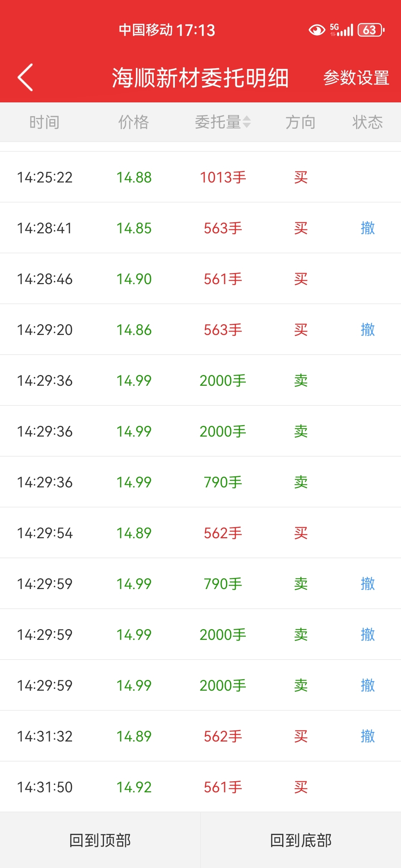Viewport: 401px width, 868px height.
Task: Select the 方向 column header
Action: point(301,122)
